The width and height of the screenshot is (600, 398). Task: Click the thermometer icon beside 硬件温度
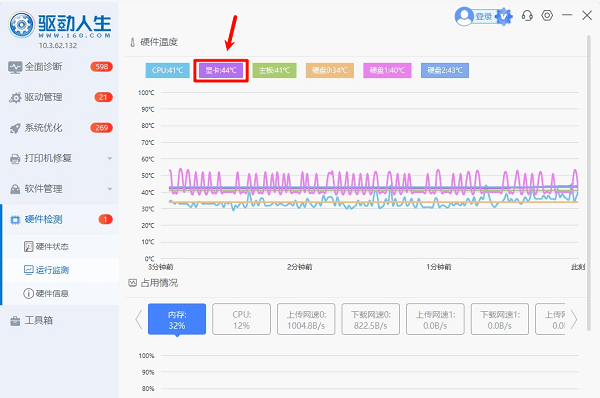pyautogui.click(x=132, y=42)
